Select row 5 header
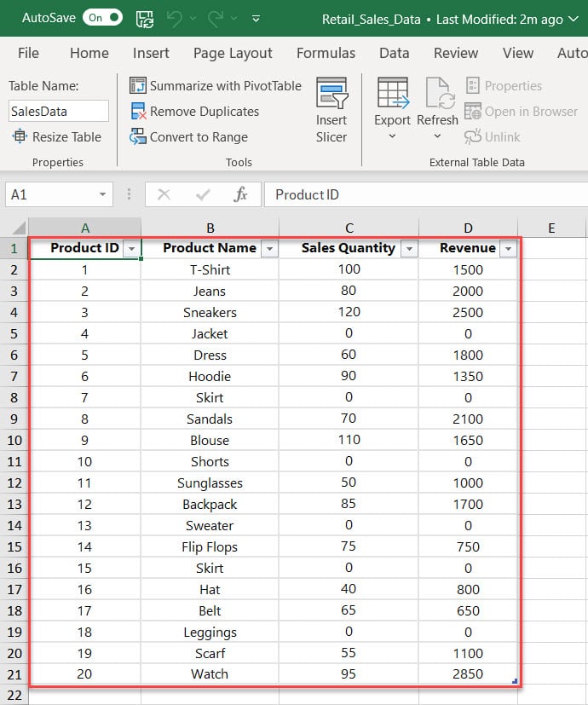The width and height of the screenshot is (588, 705). click(14, 333)
